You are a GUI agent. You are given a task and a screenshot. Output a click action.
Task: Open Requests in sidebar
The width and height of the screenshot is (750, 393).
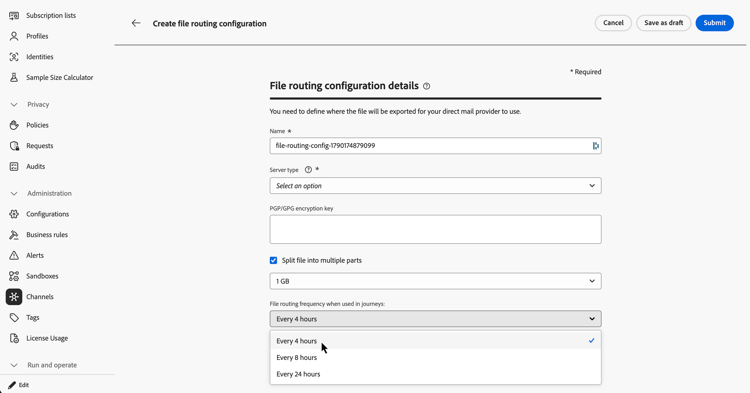pyautogui.click(x=40, y=146)
